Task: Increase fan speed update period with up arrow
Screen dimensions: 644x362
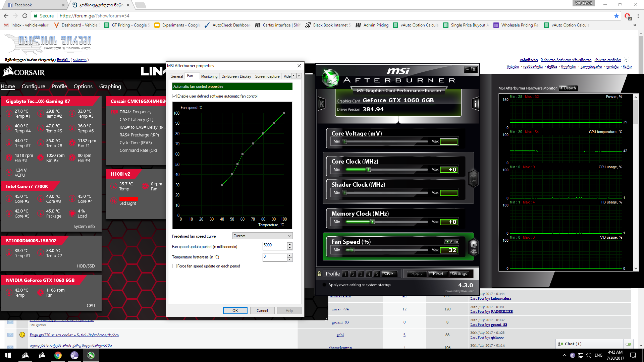Action: [x=290, y=244]
